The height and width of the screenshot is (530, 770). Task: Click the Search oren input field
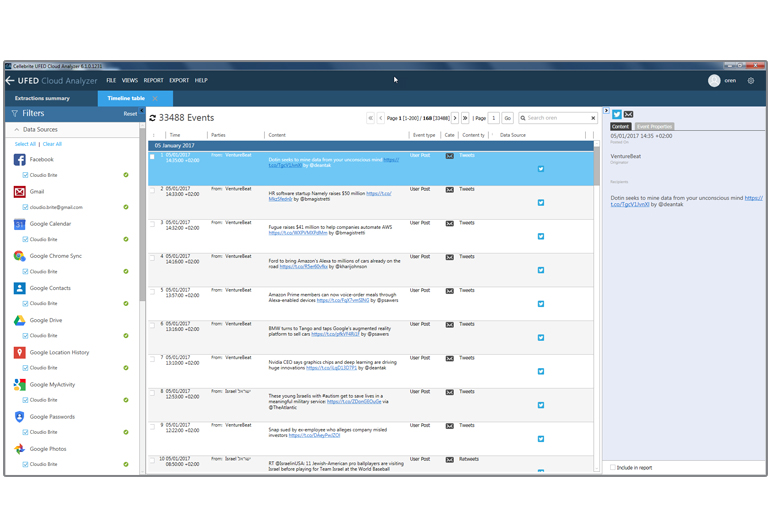pyautogui.click(x=555, y=118)
